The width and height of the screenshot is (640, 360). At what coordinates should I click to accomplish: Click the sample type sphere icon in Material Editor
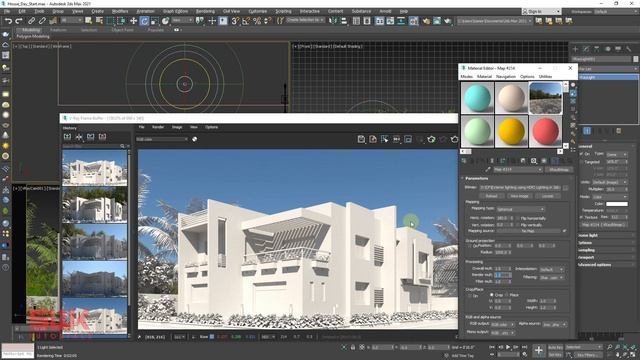tap(573, 85)
